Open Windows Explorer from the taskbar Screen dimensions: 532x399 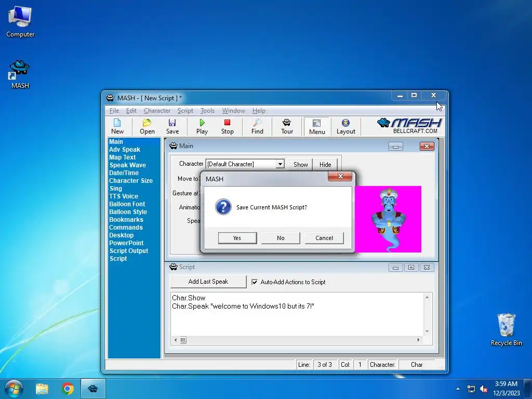point(42,389)
